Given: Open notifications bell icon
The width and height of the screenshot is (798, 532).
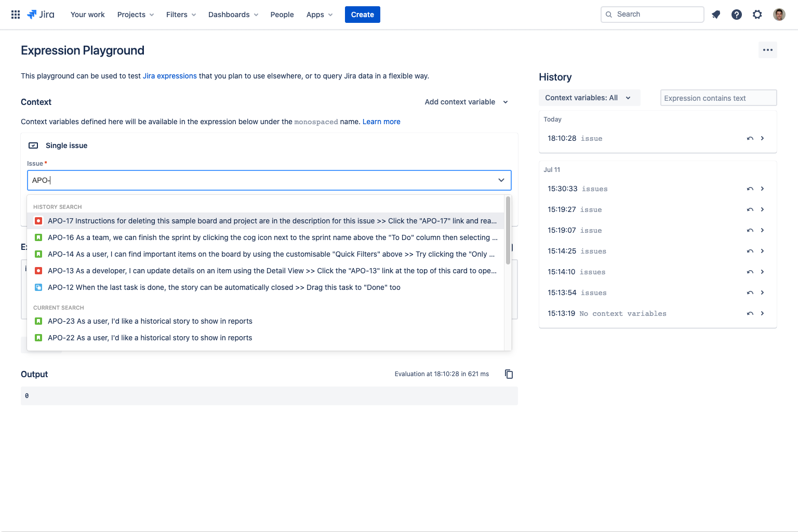Looking at the screenshot, I should click(716, 15).
